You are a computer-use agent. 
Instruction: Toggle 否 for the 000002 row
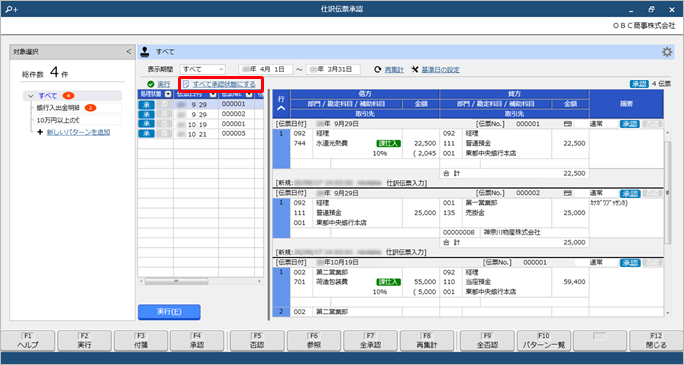(x=163, y=114)
